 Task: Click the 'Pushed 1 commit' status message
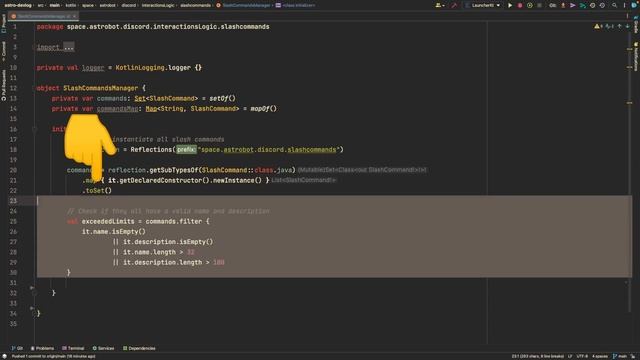53,356
